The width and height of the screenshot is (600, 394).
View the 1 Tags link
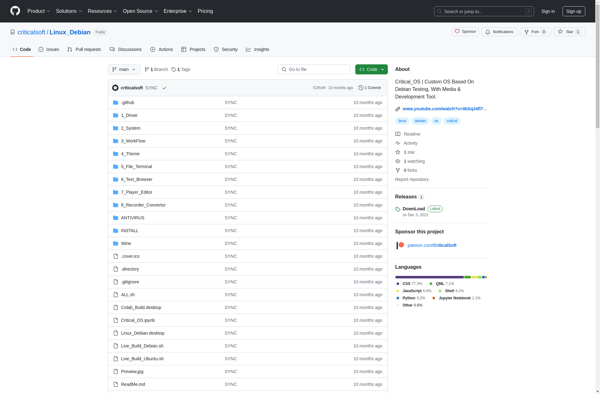pyautogui.click(x=181, y=69)
